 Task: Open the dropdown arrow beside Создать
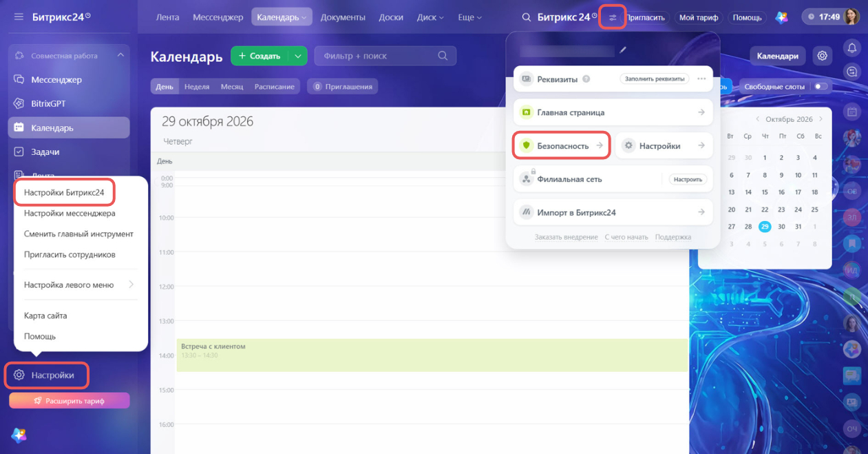pos(297,56)
